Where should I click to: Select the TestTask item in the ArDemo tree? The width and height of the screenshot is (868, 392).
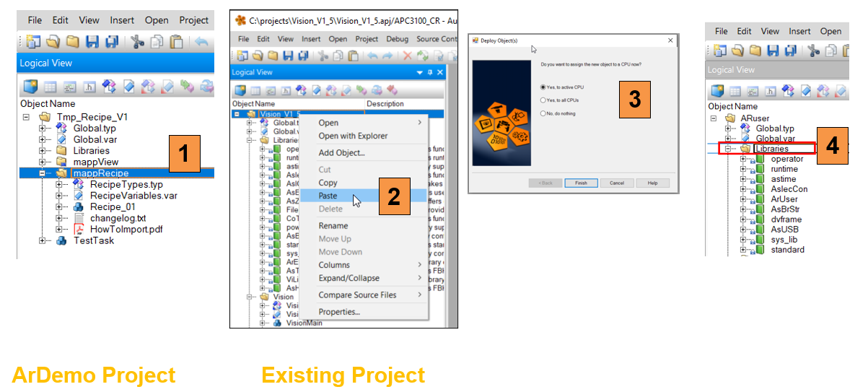point(93,240)
